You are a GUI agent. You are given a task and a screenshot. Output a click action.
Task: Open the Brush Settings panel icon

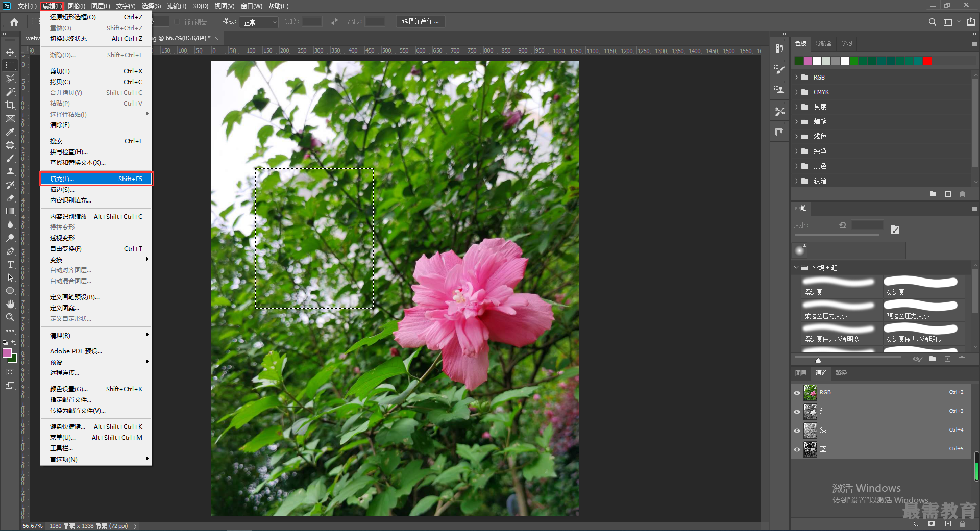pos(779,70)
